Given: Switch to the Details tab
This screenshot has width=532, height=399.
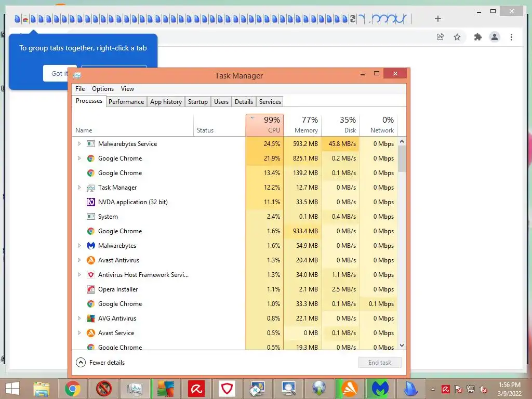Looking at the screenshot, I should (x=244, y=102).
